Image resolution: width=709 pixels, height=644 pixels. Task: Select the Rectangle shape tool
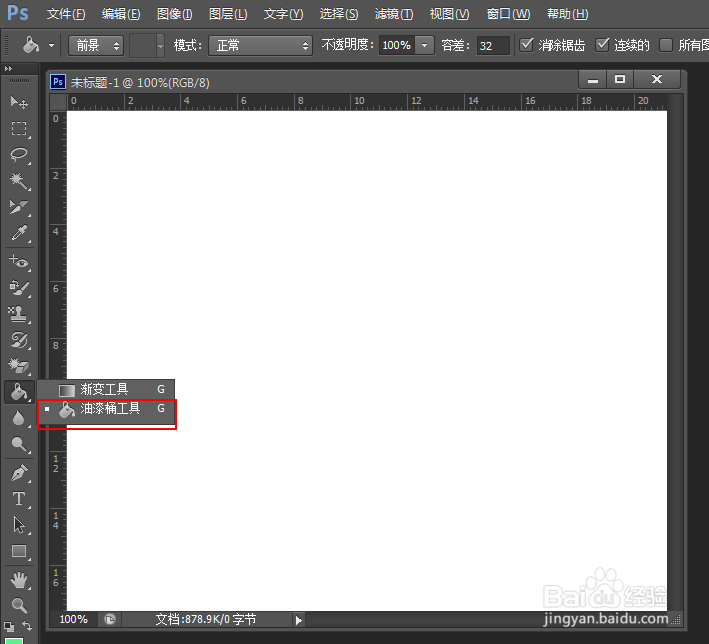point(19,551)
